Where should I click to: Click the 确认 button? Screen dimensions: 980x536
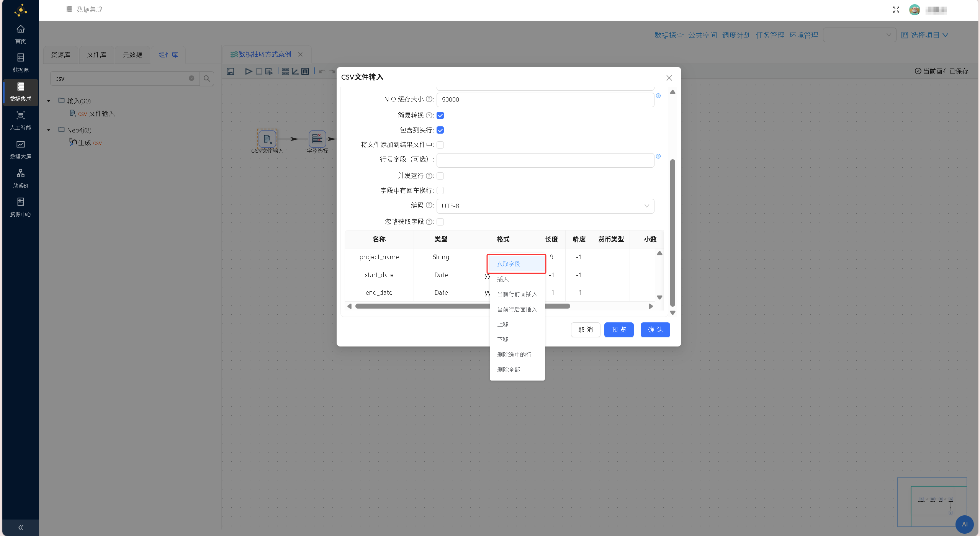655,330
